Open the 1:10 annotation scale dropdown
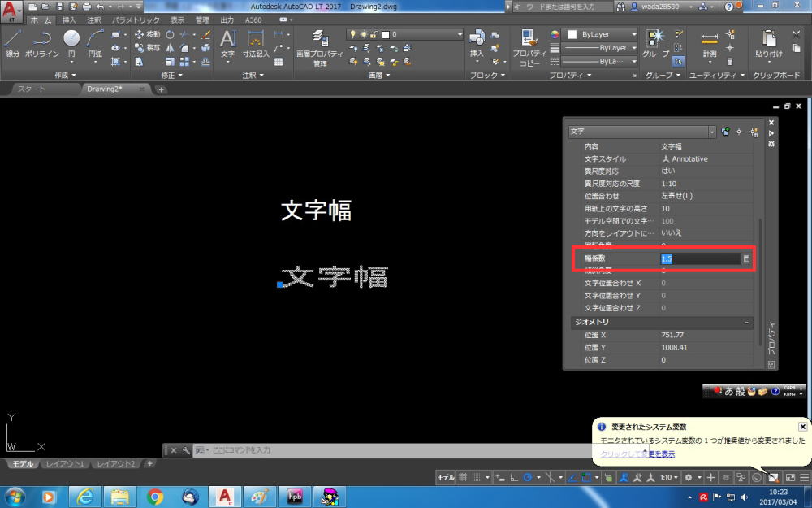Viewport: 812px width, 508px height. click(x=668, y=477)
